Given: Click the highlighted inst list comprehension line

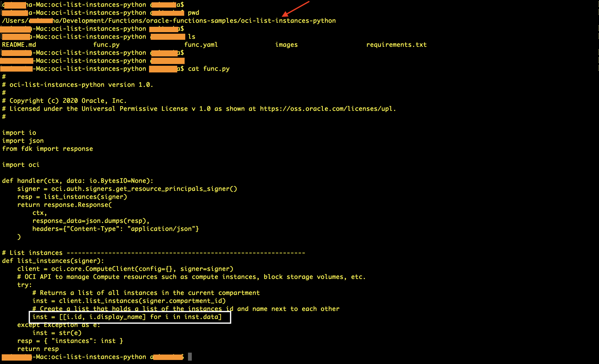Looking at the screenshot, I should [x=127, y=317].
